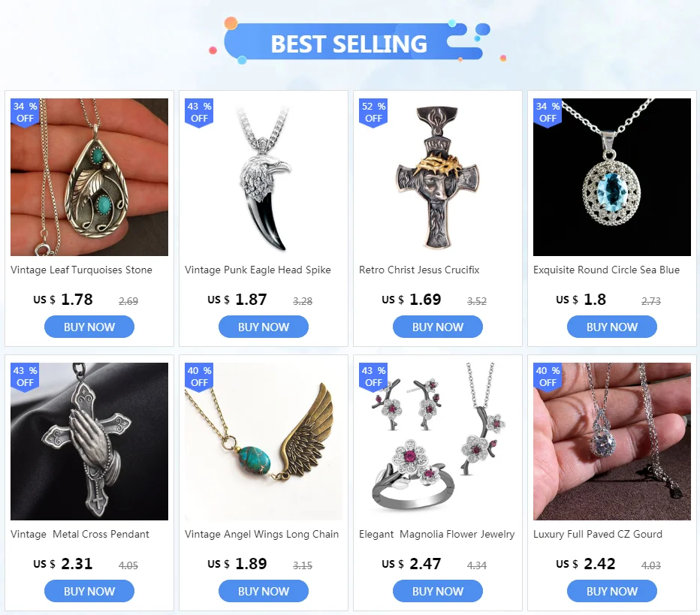View the sea blue oval pendant photo
Image resolution: width=700 pixels, height=615 pixels.
click(x=611, y=177)
